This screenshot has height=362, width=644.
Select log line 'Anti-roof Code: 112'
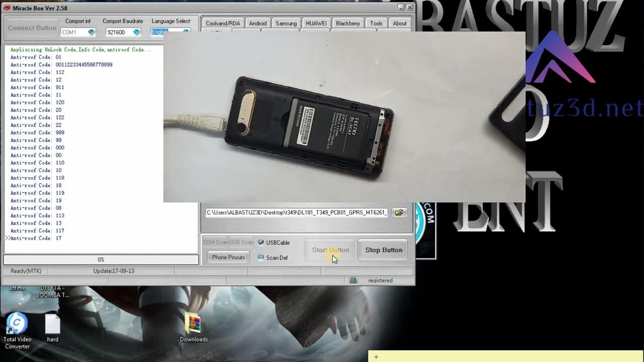tap(37, 72)
